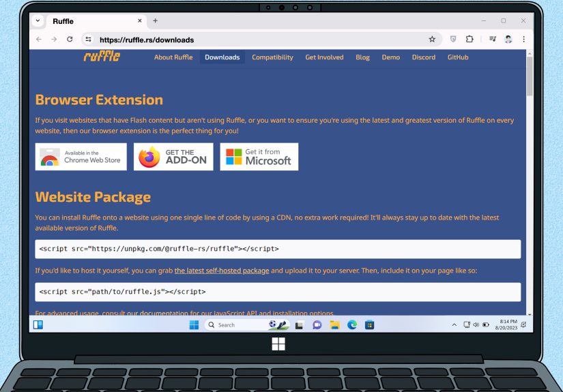Open Microsoft Store from taskbar
This screenshot has width=563, height=392.
tap(369, 325)
